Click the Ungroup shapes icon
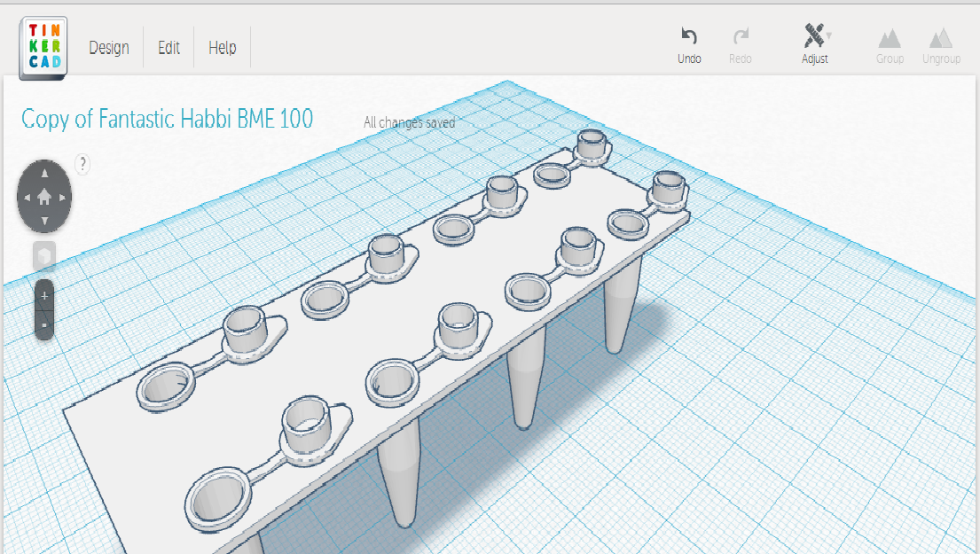The width and height of the screenshot is (980, 554). click(x=941, y=38)
